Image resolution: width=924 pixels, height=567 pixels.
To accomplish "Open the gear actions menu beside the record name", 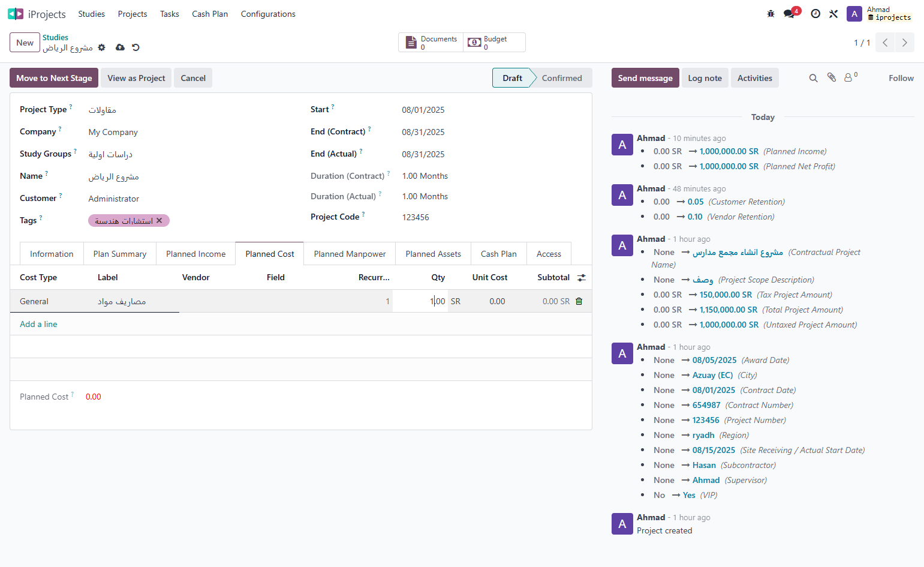I will [x=102, y=47].
